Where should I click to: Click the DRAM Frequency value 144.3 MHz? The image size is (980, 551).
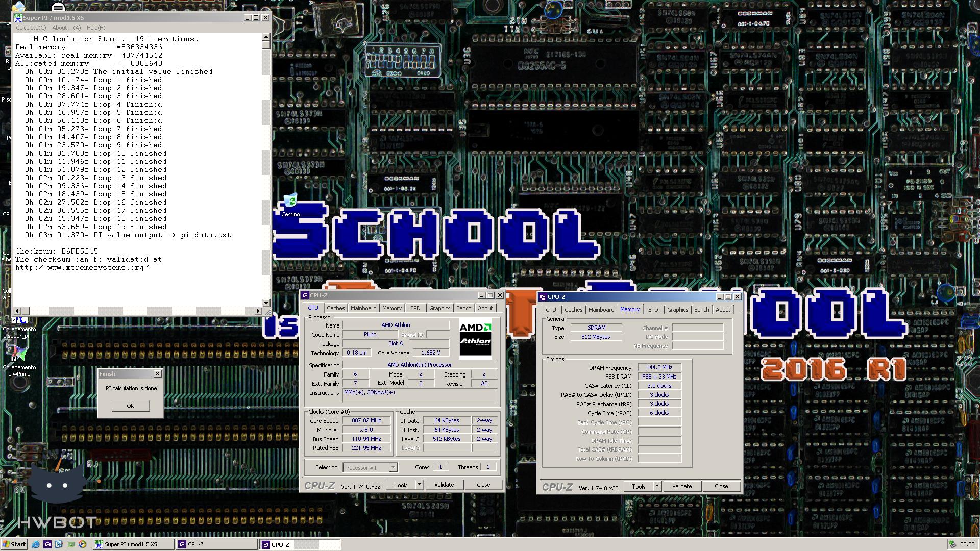point(659,367)
